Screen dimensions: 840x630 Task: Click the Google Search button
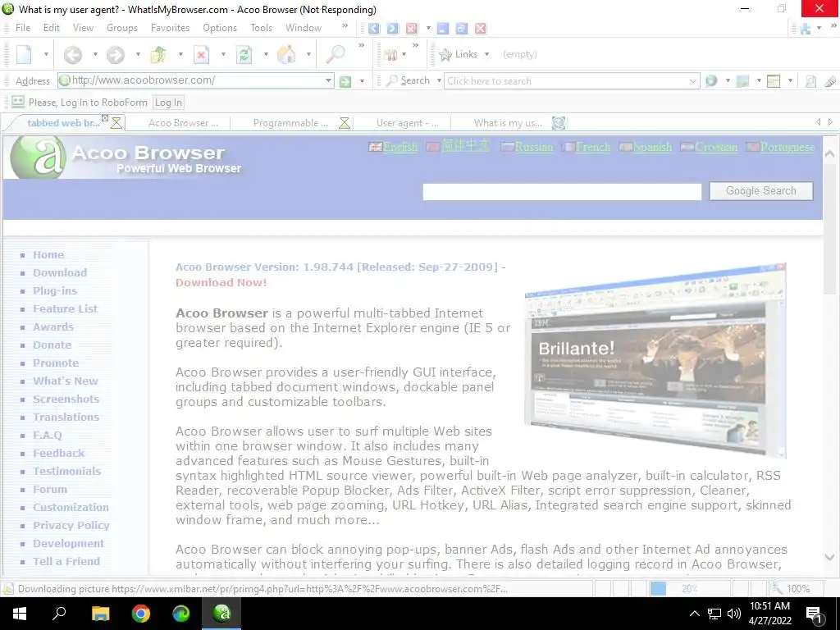pyautogui.click(x=760, y=191)
